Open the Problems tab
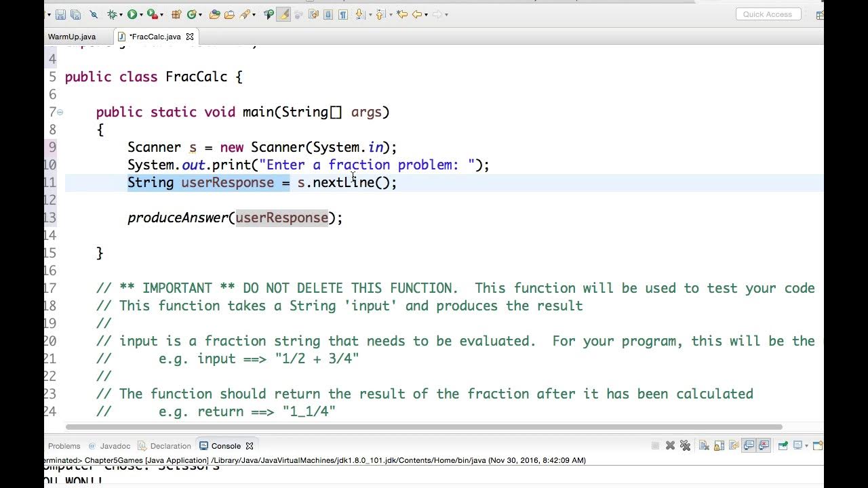This screenshot has width=868, height=488. (64, 446)
